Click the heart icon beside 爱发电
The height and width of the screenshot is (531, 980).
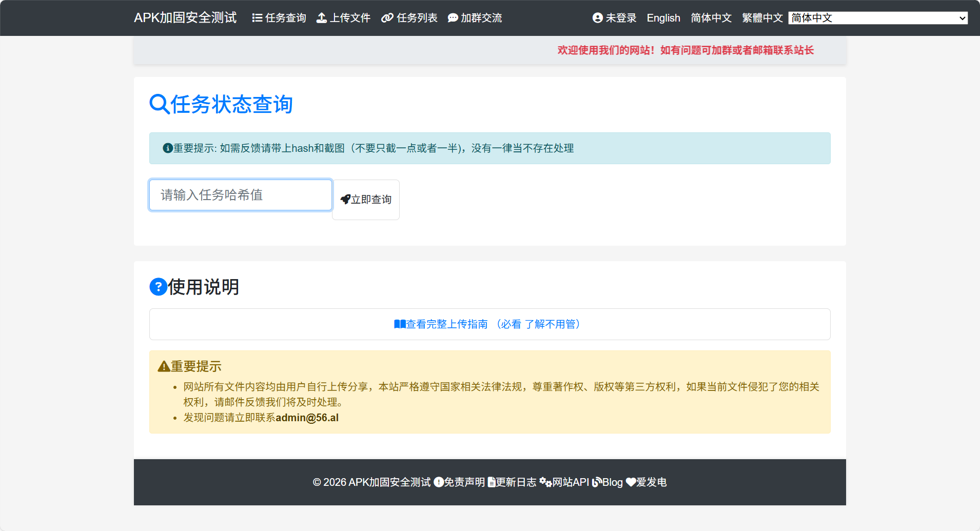coord(631,482)
